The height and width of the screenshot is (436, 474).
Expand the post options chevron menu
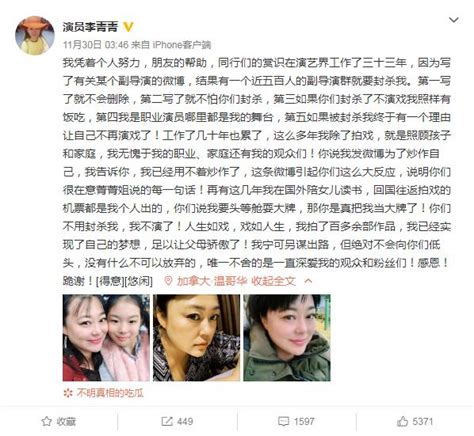pos(454,20)
